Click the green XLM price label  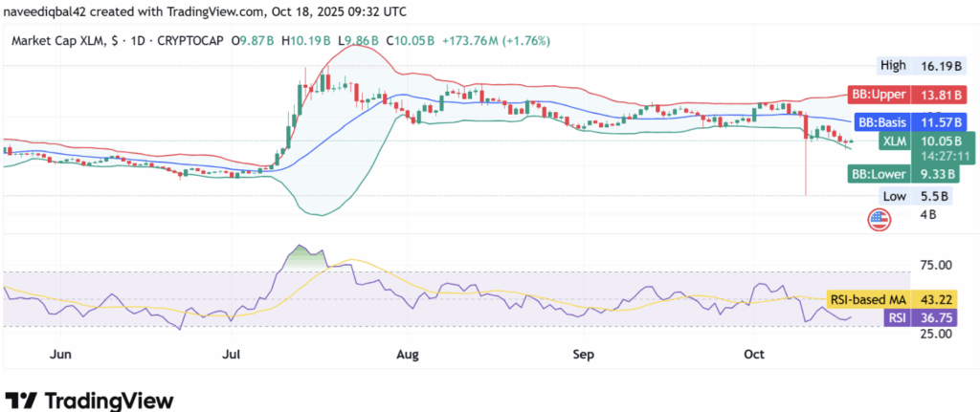[893, 141]
